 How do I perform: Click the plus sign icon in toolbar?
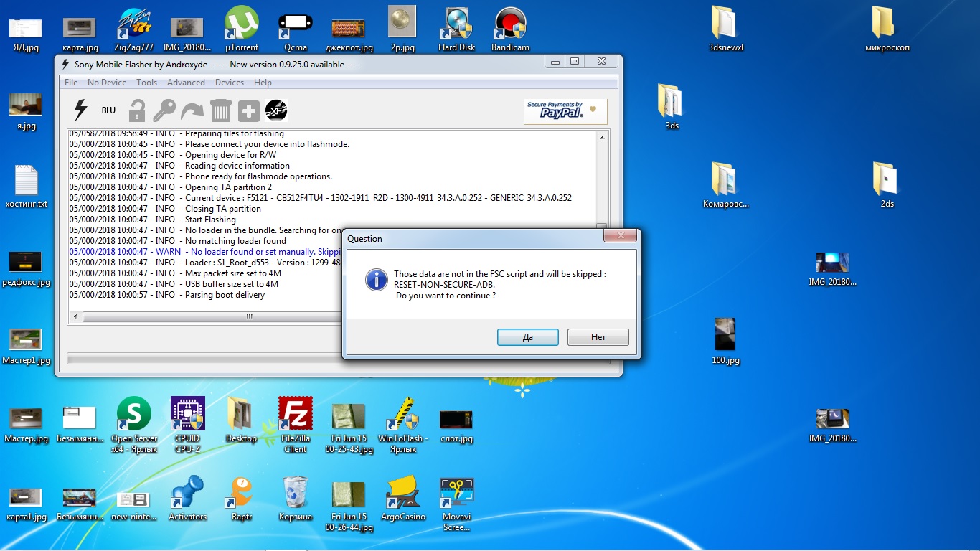pyautogui.click(x=248, y=110)
